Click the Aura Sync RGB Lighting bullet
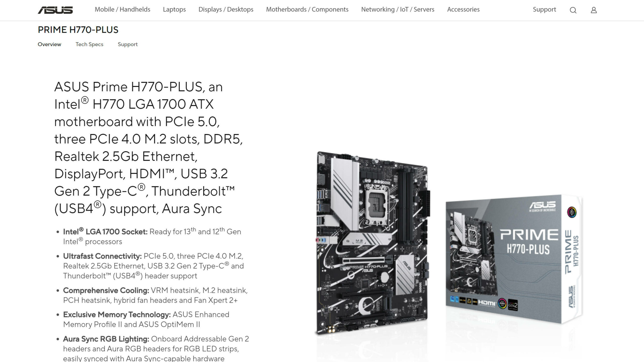This screenshot has height=362, width=644. [x=156, y=348]
